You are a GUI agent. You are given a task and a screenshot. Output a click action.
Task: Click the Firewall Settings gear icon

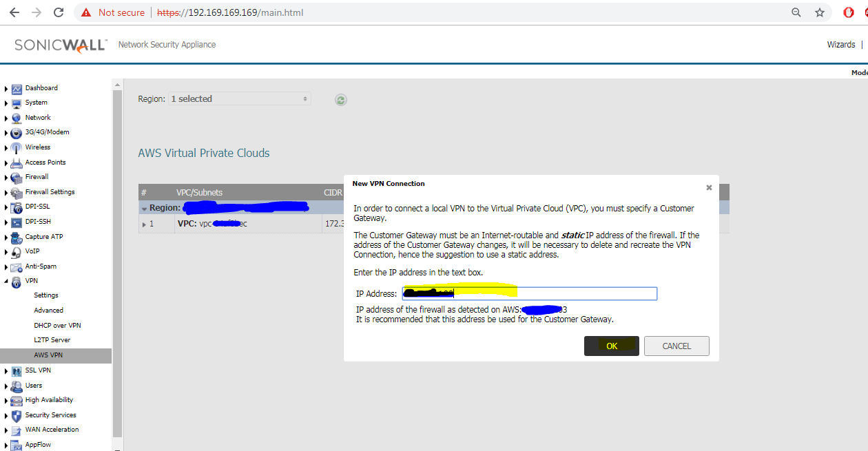tap(17, 193)
